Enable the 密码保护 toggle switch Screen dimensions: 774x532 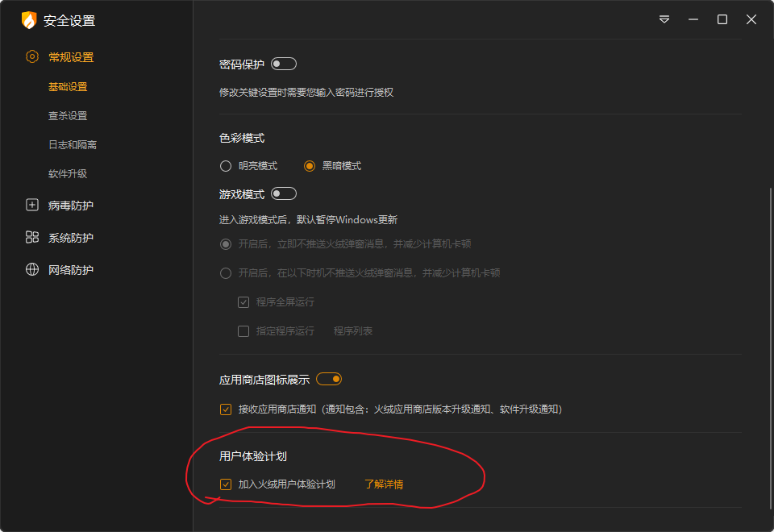(284, 64)
